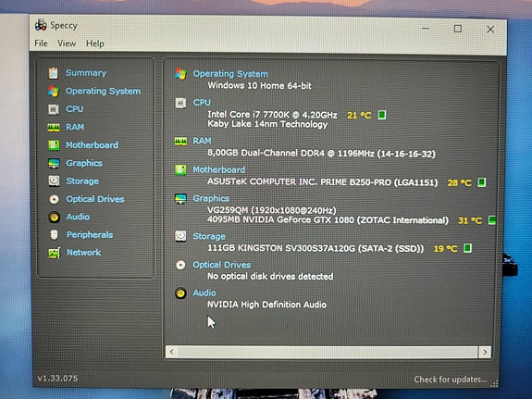Select the Graphics monitor icon in sidebar
The image size is (532, 399).
click(54, 163)
